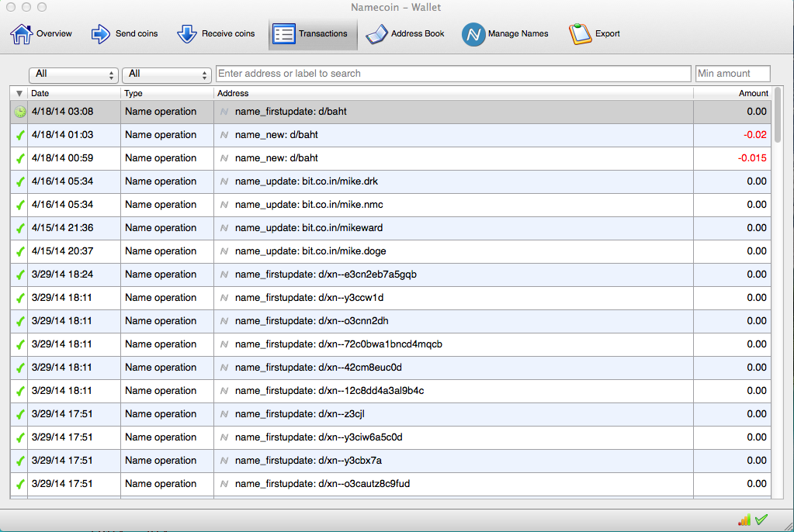This screenshot has width=794, height=532.
Task: Click the green sync status checkmark in status bar
Action: 761,519
